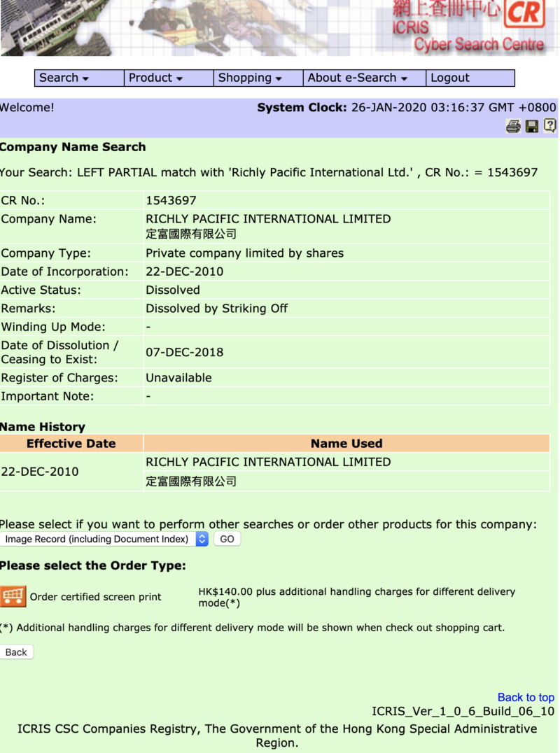Click the ICRIS_Ver_1_0_6_Build_06_10 version text
The height and width of the screenshot is (753, 560).
click(x=463, y=711)
